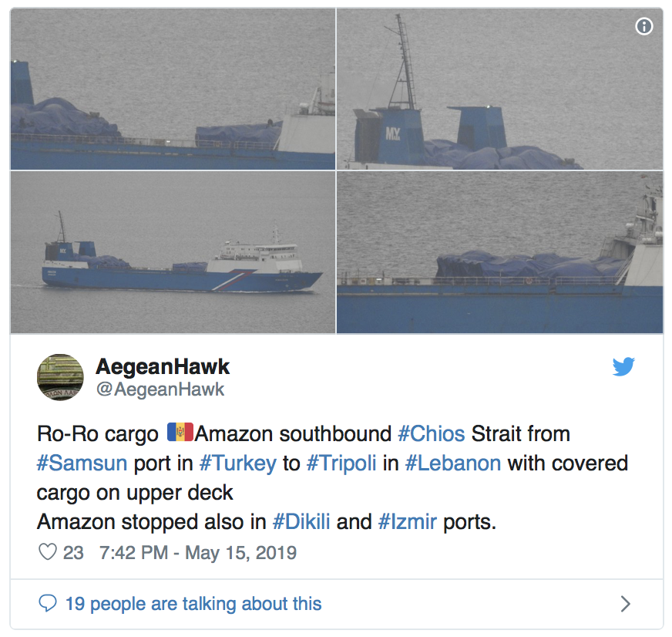Open the #Tripoli hashtag
Screen dimensions: 672x637
[x=341, y=464]
